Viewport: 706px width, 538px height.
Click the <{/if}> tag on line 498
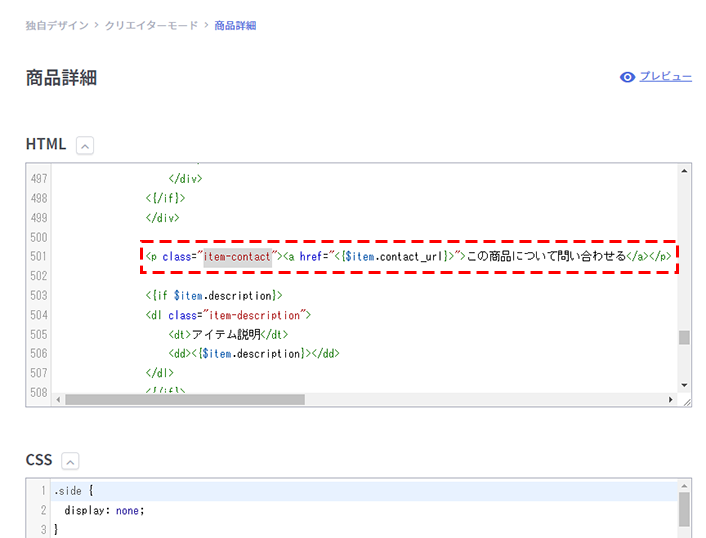[x=165, y=198]
